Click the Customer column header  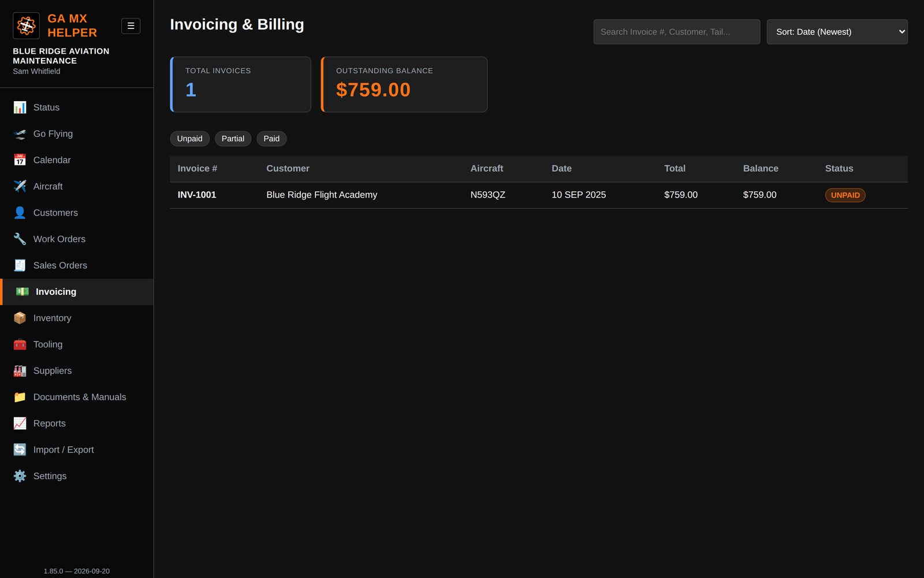click(288, 168)
